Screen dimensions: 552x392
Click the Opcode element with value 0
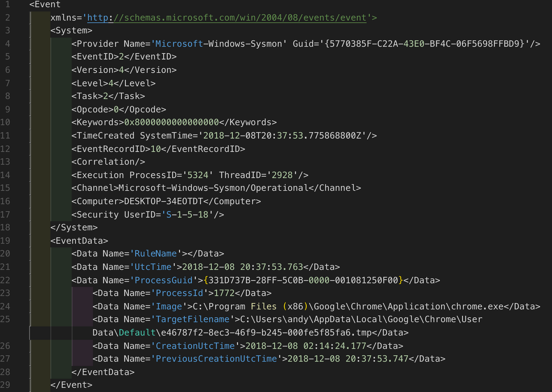pyautogui.click(x=119, y=109)
